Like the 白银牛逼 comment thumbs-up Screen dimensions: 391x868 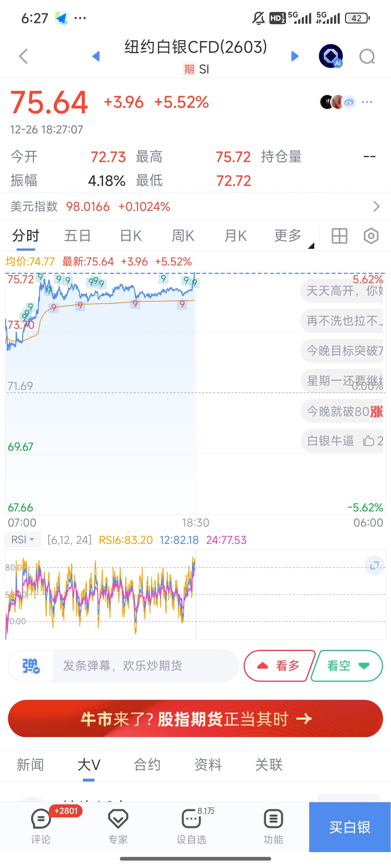[x=369, y=441]
